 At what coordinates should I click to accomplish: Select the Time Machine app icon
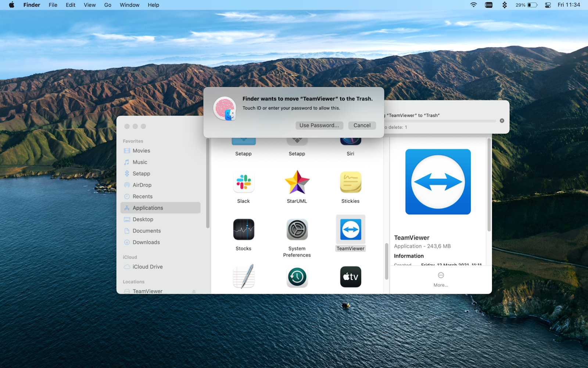(x=297, y=277)
